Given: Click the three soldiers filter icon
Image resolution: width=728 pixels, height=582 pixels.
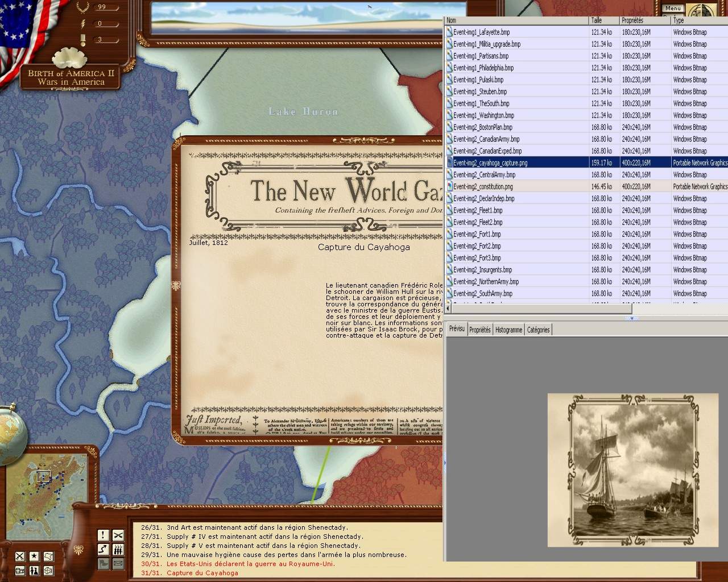Looking at the screenshot, I should (x=118, y=549).
